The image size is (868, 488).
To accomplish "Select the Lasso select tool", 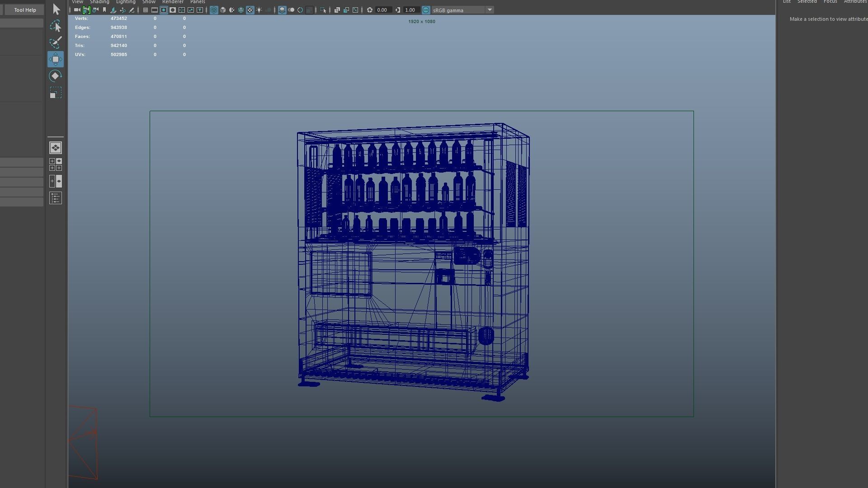I will [x=56, y=26].
